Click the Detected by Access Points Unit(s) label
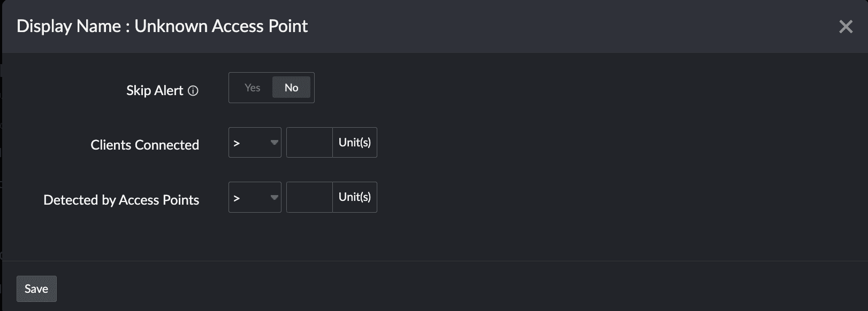 (355, 197)
